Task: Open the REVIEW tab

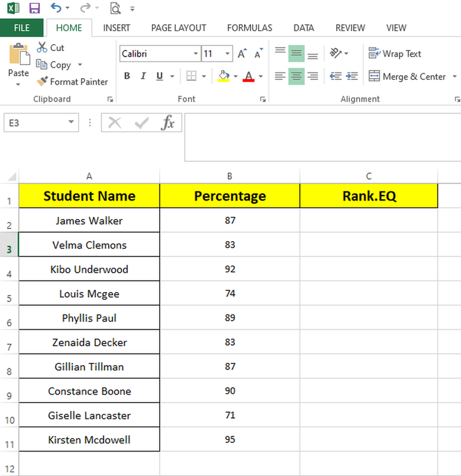Action: [x=350, y=28]
